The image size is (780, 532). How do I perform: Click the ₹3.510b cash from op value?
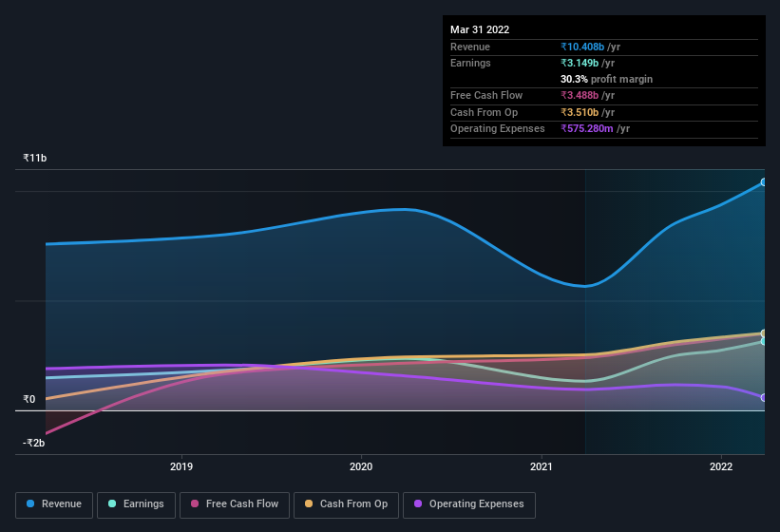tap(580, 112)
